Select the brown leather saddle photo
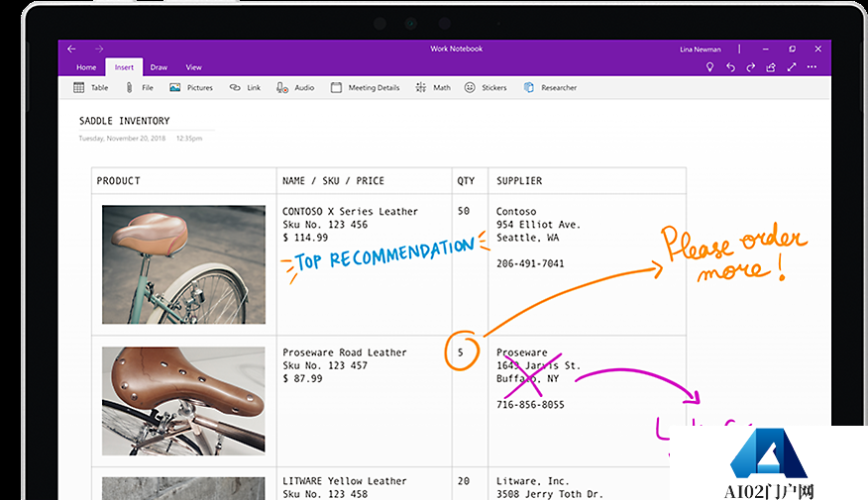This screenshot has width=868, height=500. click(183, 401)
